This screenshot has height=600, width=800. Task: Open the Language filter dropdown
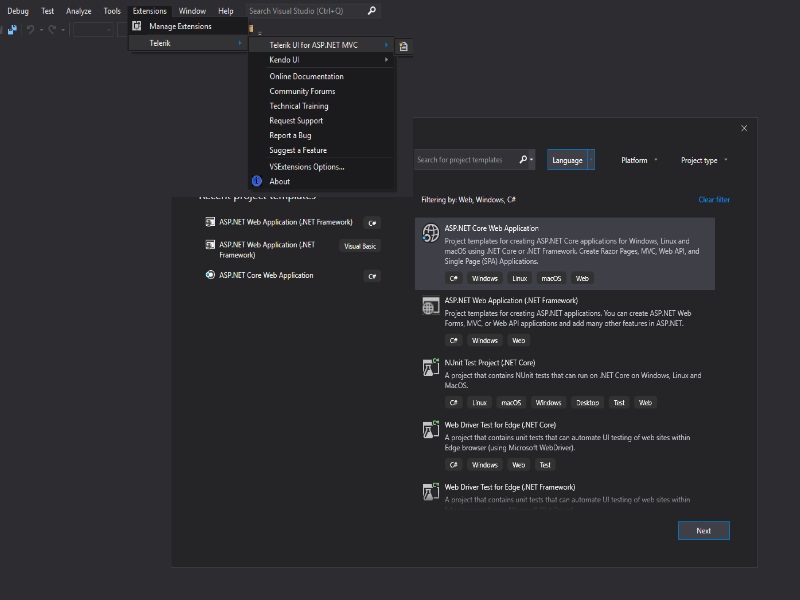[x=571, y=160]
